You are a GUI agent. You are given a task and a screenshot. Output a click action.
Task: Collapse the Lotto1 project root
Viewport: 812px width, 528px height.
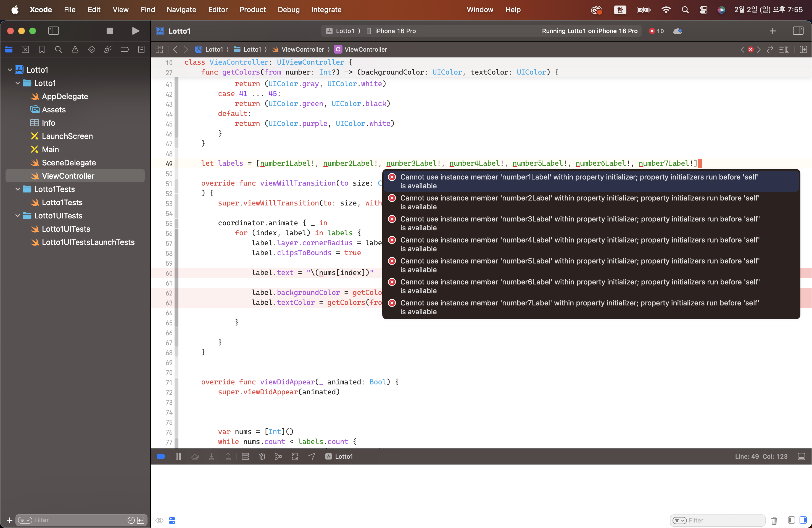(x=10, y=70)
